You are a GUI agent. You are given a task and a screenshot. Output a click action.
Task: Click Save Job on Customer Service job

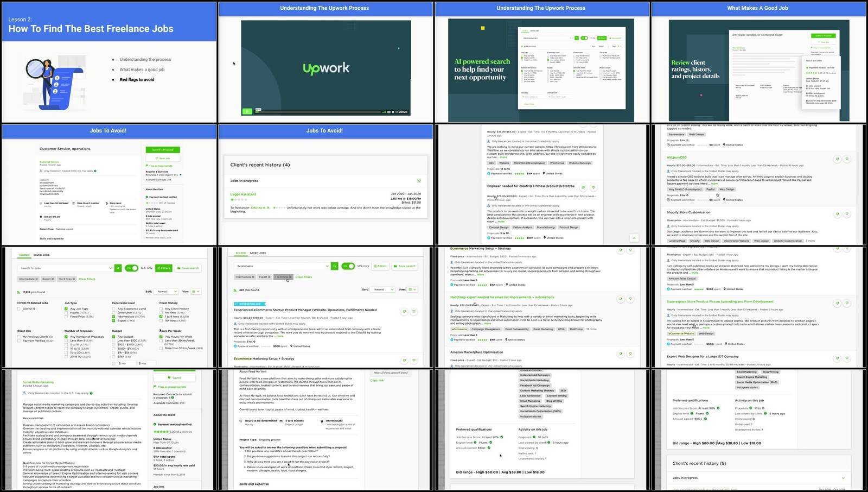(x=163, y=159)
